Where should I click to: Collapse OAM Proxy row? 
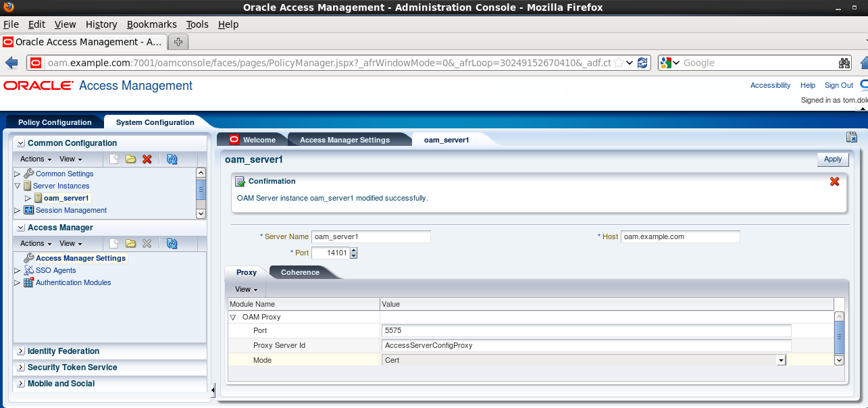tap(233, 317)
